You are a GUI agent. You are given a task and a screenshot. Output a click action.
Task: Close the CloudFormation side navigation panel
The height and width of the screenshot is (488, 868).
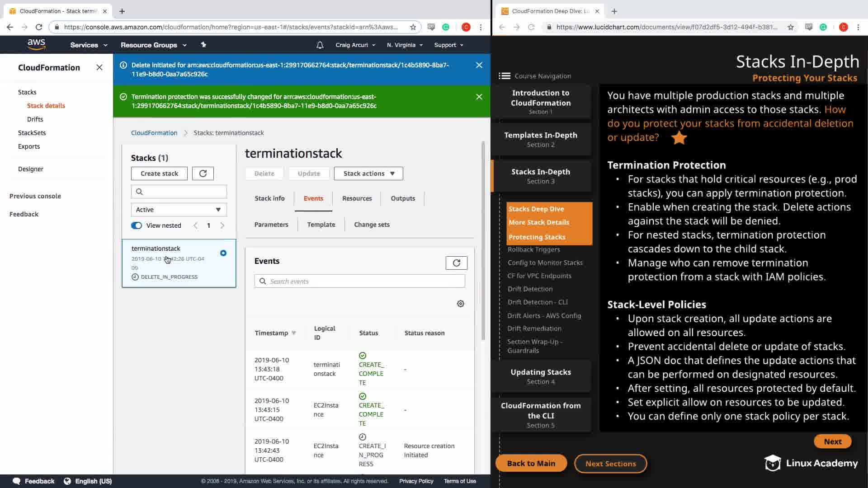click(x=99, y=67)
